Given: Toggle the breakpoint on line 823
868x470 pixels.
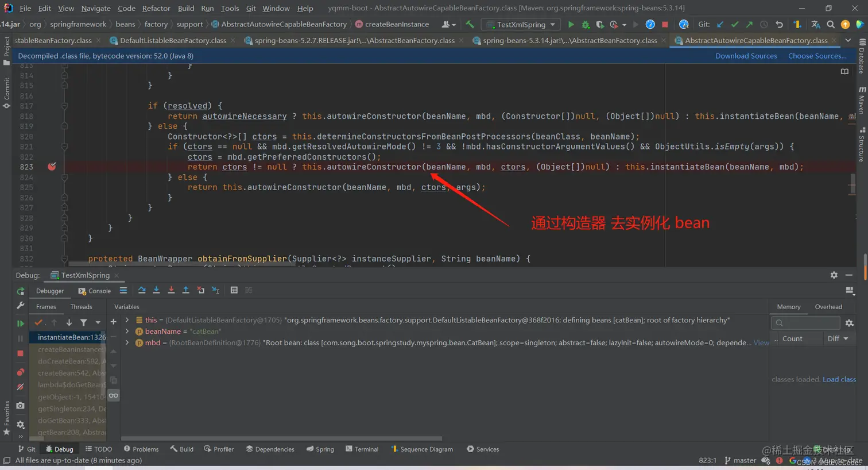Looking at the screenshot, I should (x=52, y=167).
